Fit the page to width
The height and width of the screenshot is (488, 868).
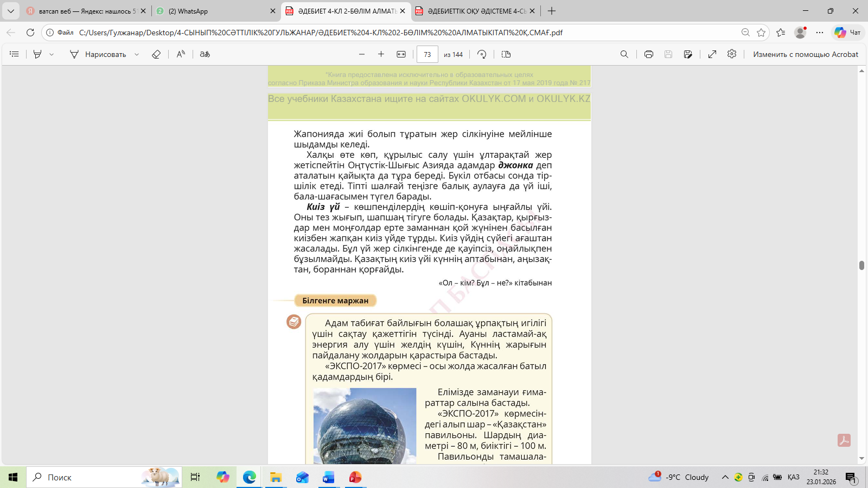[401, 54]
